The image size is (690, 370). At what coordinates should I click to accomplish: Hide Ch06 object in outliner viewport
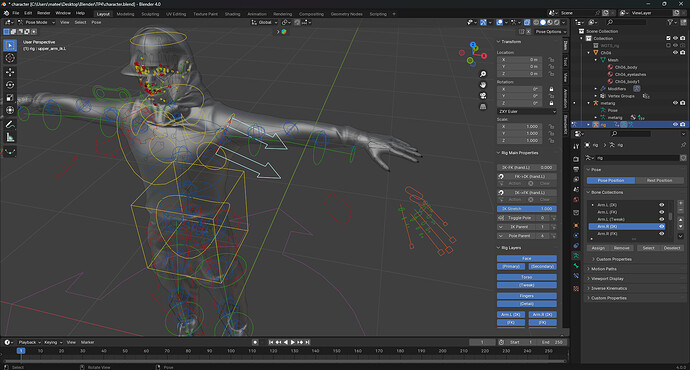point(675,52)
